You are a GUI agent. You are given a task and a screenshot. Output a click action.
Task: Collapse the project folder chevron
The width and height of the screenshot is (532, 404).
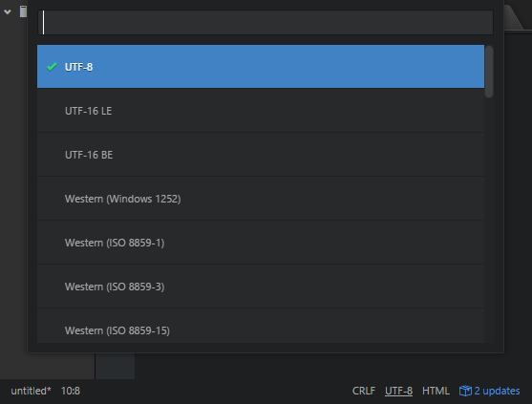(8, 11)
